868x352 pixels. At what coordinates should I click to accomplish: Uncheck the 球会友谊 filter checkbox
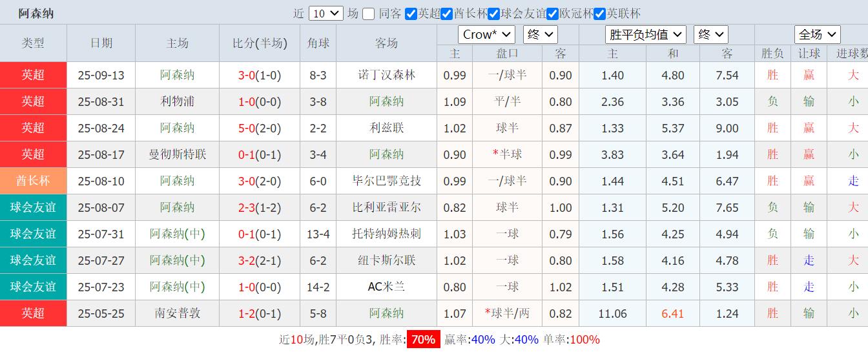(x=493, y=14)
